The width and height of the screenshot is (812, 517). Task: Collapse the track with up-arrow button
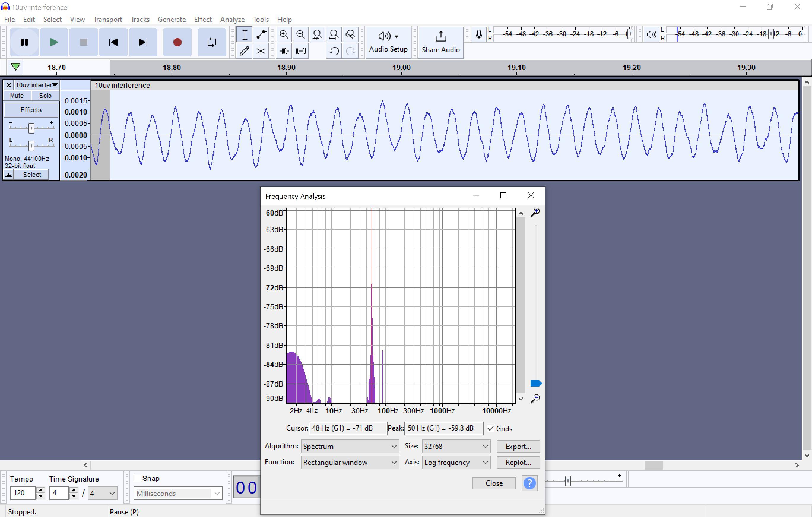(9, 175)
